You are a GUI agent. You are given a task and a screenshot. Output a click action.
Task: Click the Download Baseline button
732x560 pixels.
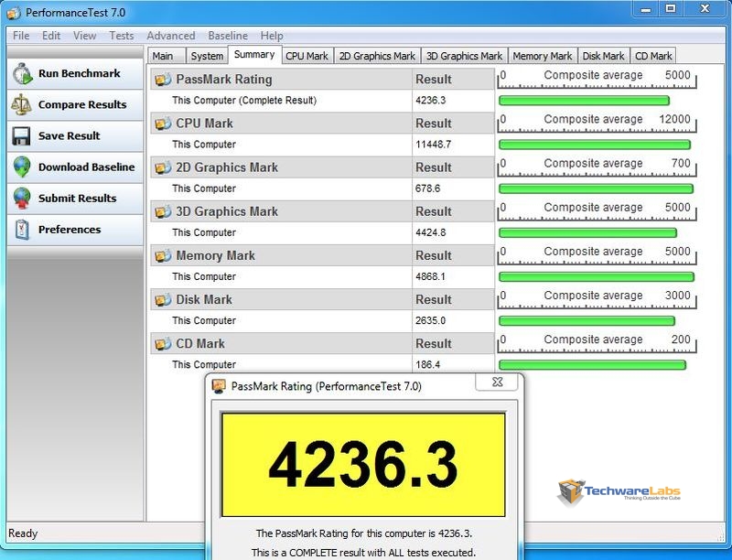click(x=75, y=167)
